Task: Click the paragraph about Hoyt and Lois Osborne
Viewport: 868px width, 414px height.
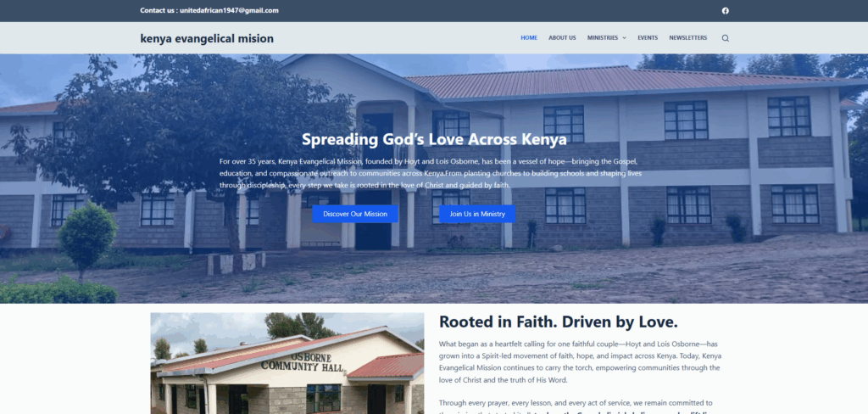Action: [x=580, y=362]
